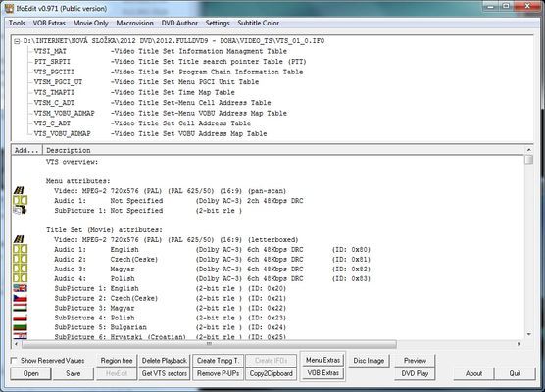This screenshot has width=545, height=392.
Task: Click the audio icon next to Audio 3 Magyar
Action: pyautogui.click(x=21, y=269)
